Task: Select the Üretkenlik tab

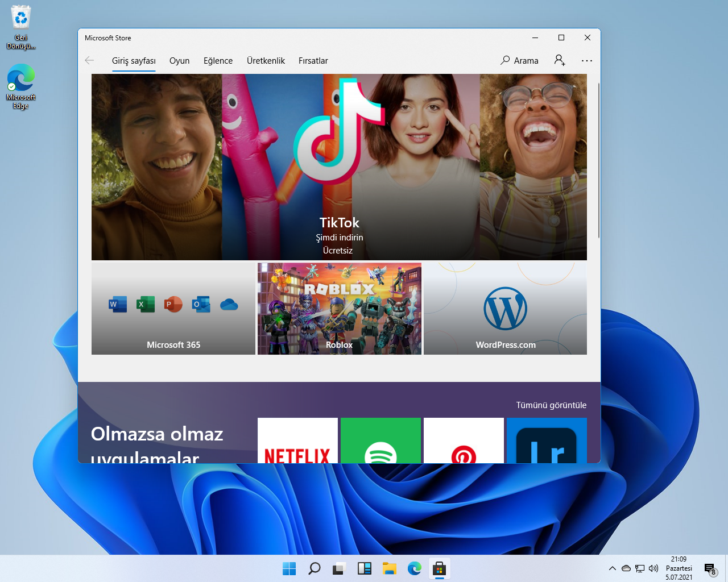Action: click(x=266, y=61)
